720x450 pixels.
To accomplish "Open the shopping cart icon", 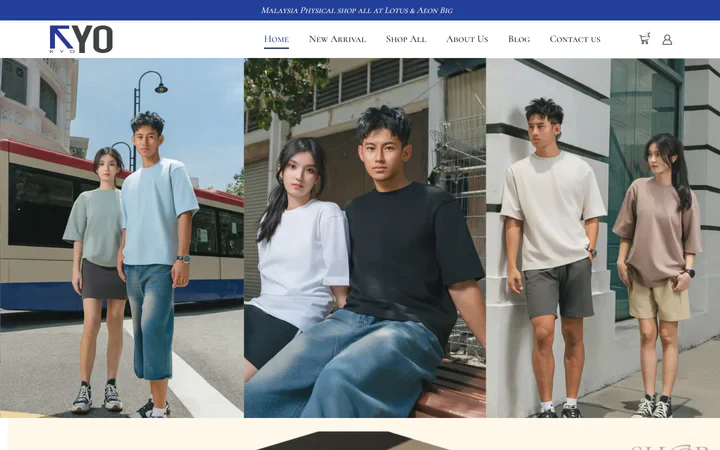I will pyautogui.click(x=645, y=39).
